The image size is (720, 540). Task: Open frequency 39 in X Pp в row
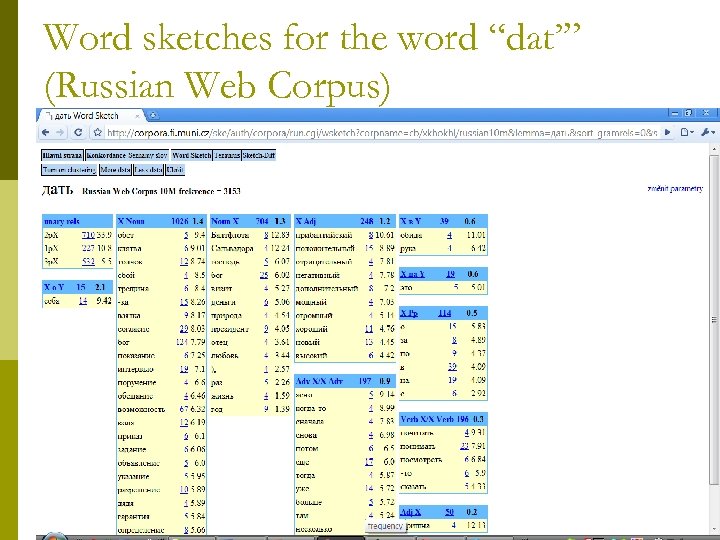coord(452,366)
